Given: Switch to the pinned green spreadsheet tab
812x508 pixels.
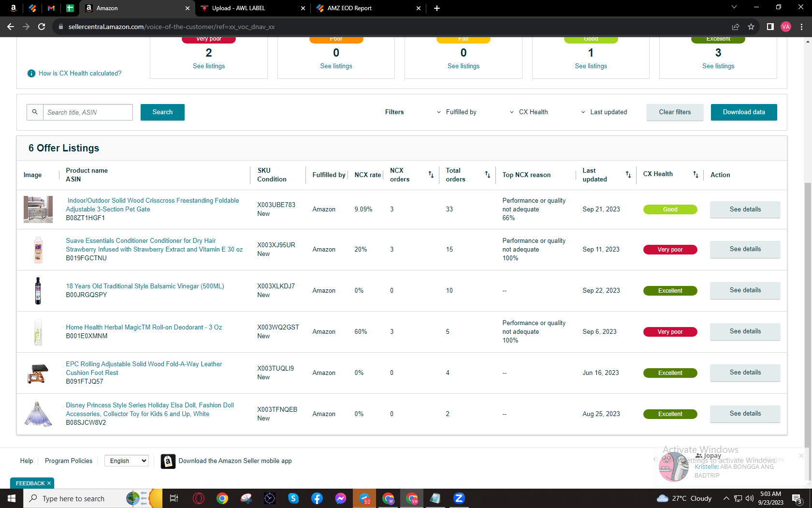Looking at the screenshot, I should (70, 8).
